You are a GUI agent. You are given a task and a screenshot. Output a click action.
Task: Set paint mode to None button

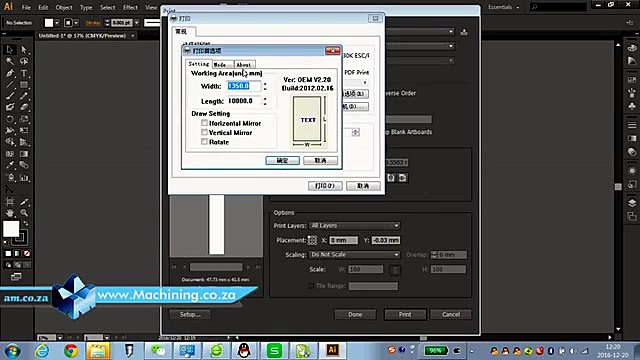(x=27, y=253)
